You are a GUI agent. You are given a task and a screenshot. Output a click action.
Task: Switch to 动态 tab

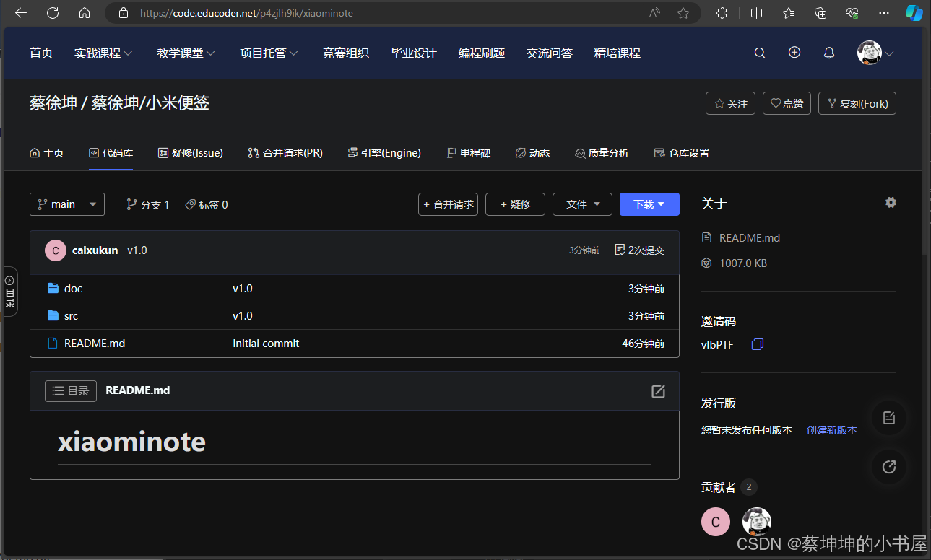point(533,153)
